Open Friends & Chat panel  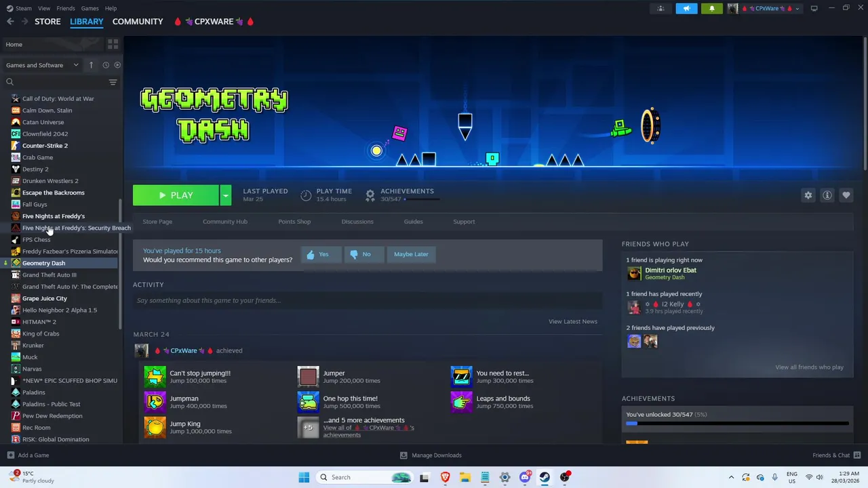(837, 455)
